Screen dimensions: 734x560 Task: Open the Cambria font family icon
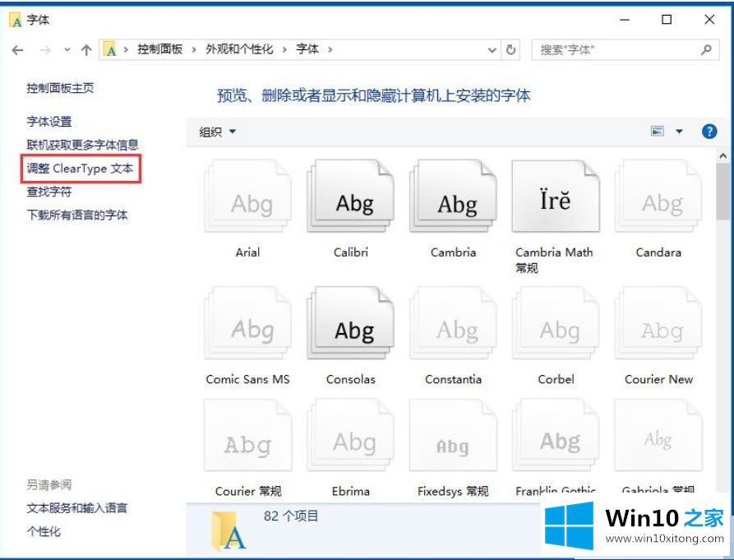(453, 197)
